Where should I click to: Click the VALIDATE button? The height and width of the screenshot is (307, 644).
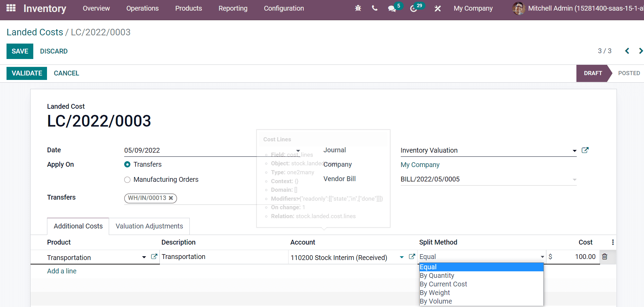click(x=27, y=73)
